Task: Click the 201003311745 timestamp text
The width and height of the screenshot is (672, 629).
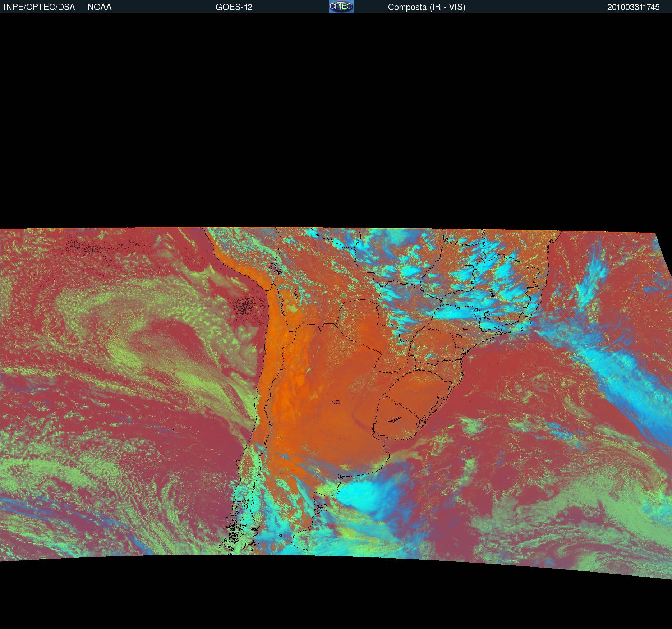Action: [x=633, y=7]
